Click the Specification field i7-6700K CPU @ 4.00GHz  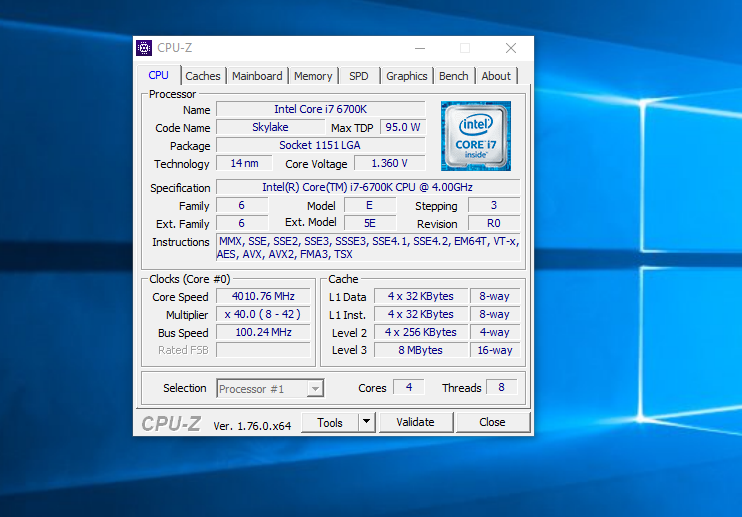pos(368,187)
